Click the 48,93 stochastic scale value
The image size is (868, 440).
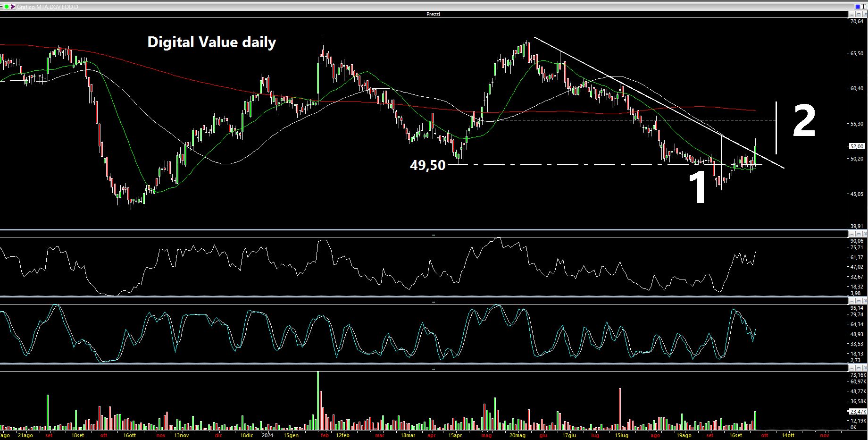(857, 334)
